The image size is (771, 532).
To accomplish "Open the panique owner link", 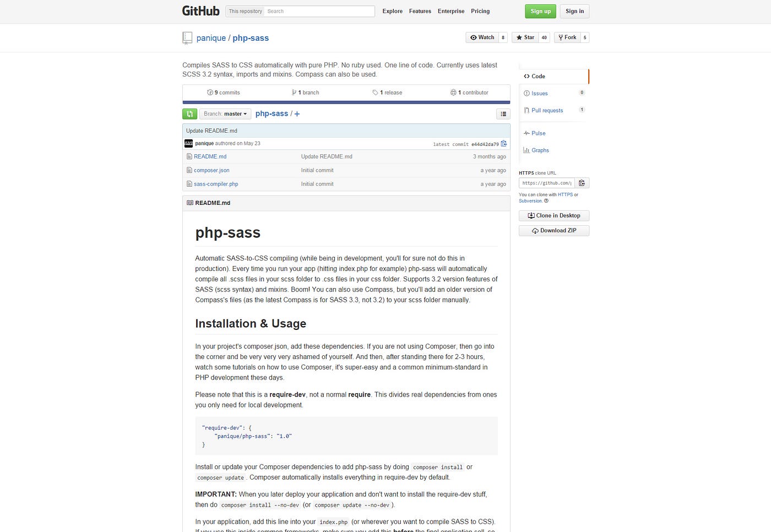I will [211, 38].
